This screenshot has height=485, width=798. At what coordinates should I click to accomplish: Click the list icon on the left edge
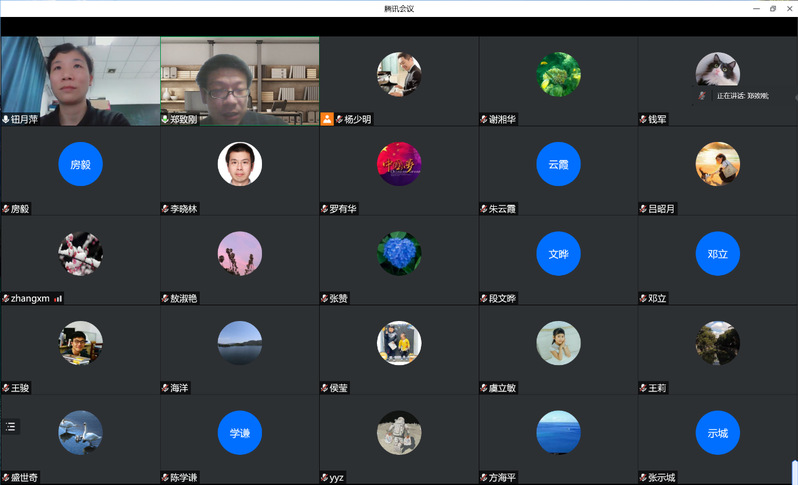click(11, 426)
